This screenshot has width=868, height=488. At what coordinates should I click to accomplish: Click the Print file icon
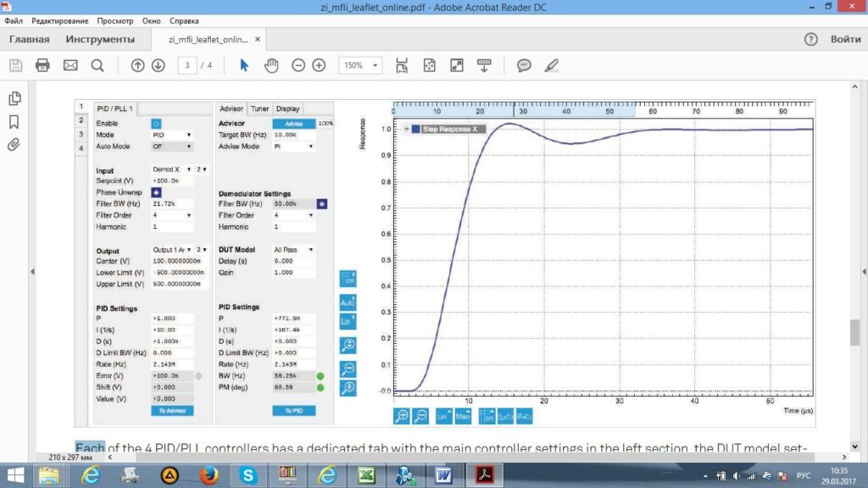[42, 65]
